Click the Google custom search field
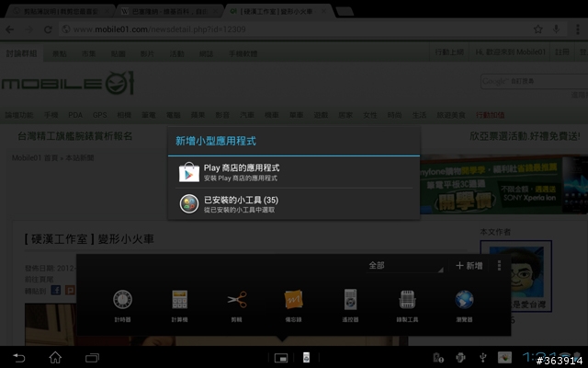588x368 pixels. (x=535, y=81)
